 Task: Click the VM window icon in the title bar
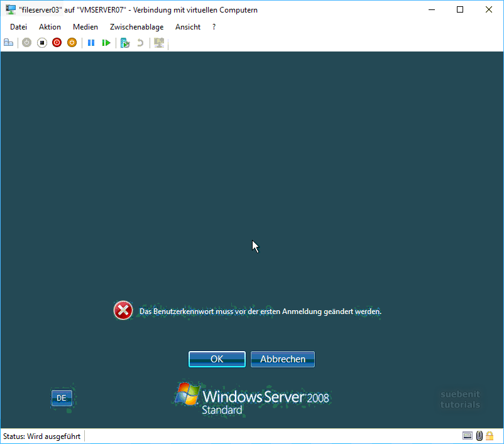[11, 9]
